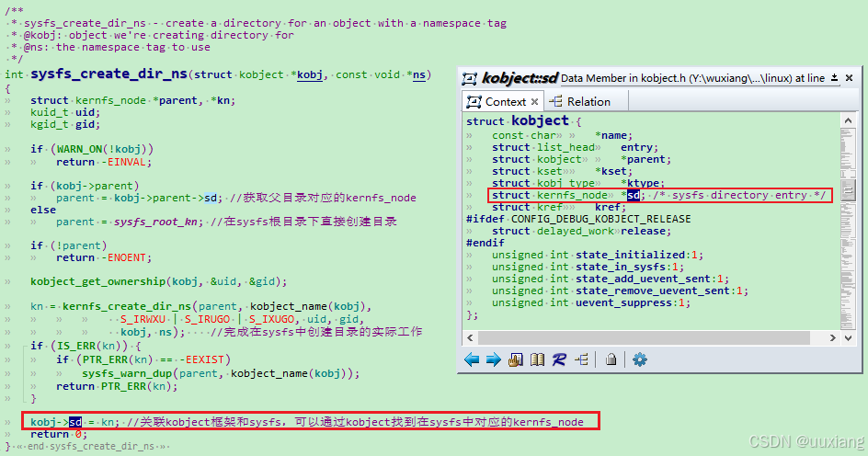Close the kobject::sd panel
The width and height of the screenshot is (868, 456).
click(850, 78)
